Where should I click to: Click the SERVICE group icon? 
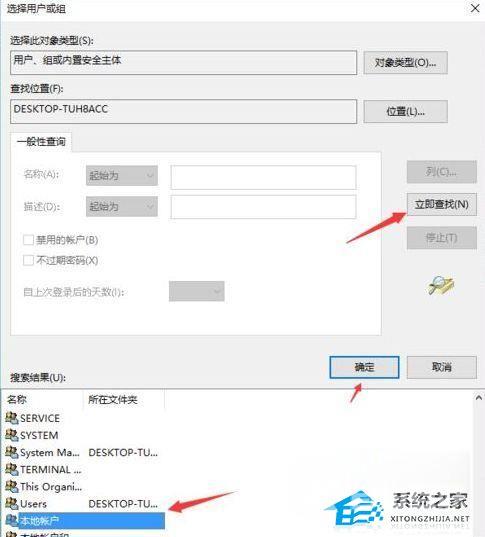click(12, 418)
